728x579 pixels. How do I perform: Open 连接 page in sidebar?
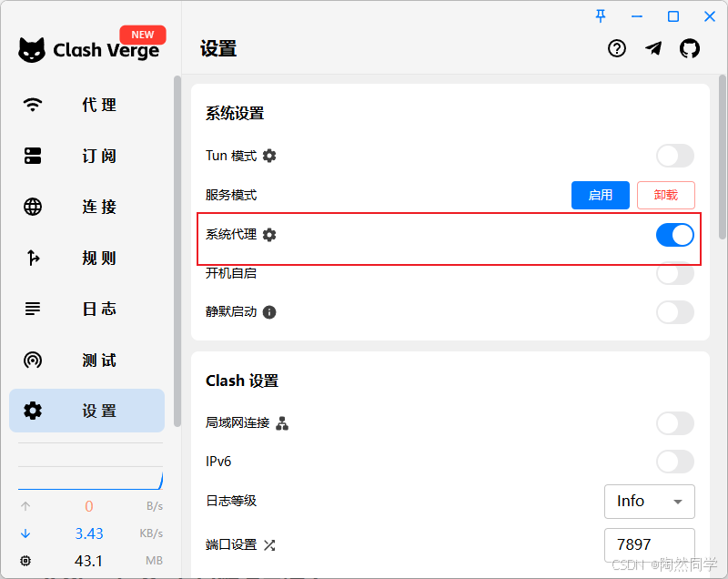coord(86,207)
